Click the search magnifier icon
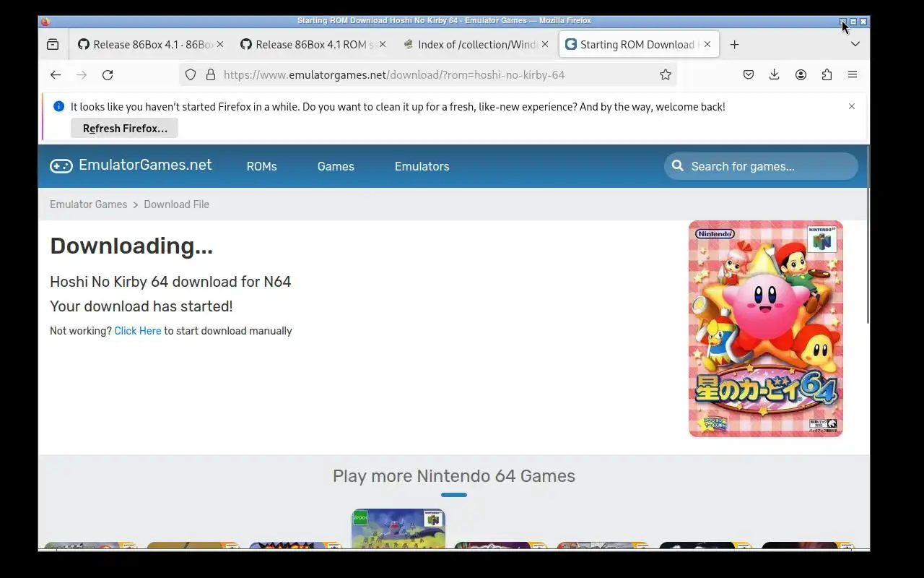This screenshot has height=578, width=924. [x=678, y=166]
